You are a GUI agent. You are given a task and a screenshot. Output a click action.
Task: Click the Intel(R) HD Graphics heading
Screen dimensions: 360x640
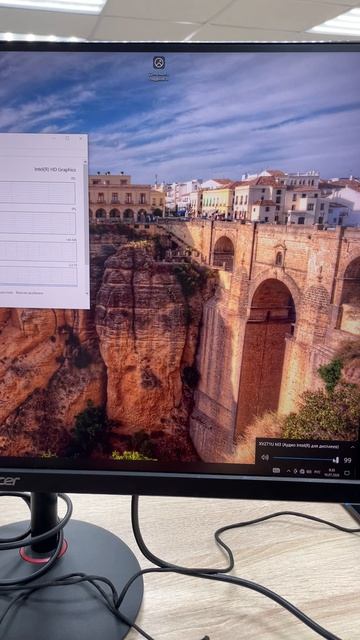click(x=55, y=169)
